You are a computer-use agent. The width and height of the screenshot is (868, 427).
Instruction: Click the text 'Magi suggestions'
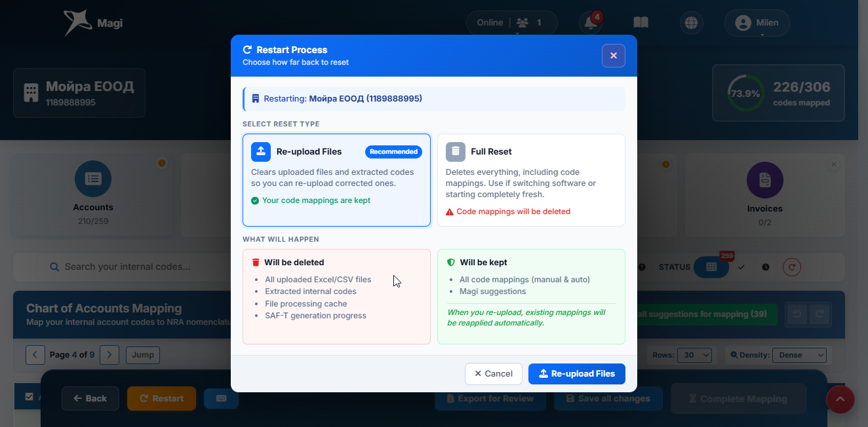pyautogui.click(x=492, y=291)
